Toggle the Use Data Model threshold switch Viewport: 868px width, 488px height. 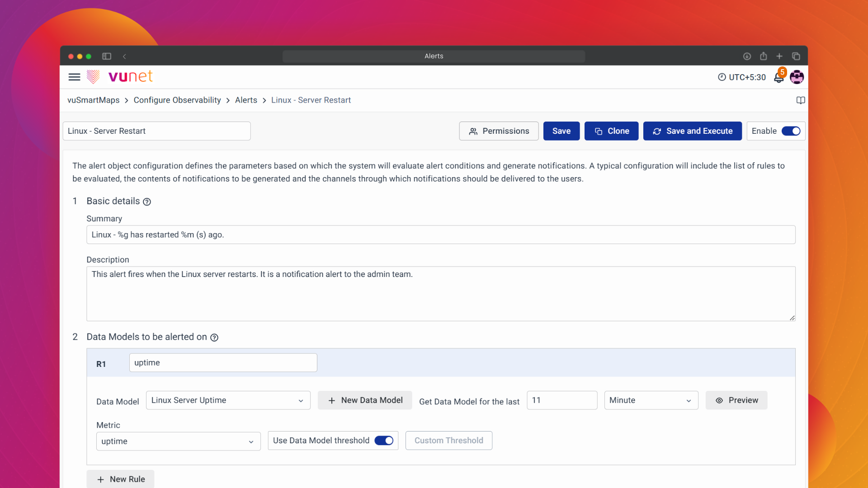[384, 441]
